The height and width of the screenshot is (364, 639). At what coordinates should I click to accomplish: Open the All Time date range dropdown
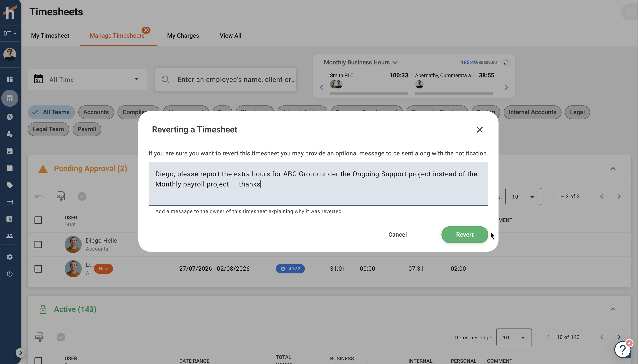[x=87, y=80]
